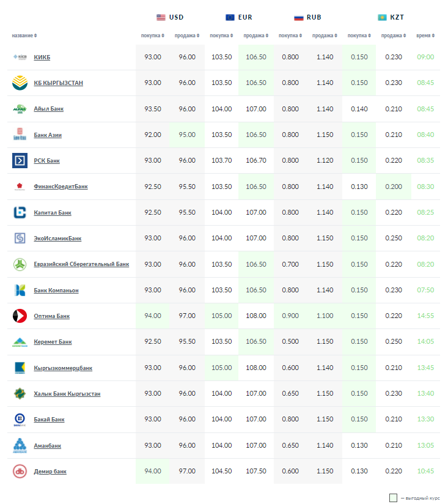Sort the table by название column

click(x=24, y=35)
